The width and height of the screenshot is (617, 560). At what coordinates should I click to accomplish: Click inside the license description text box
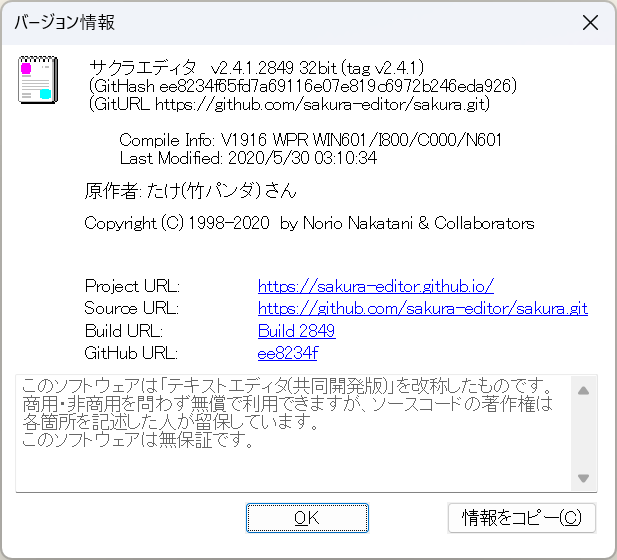click(x=294, y=433)
